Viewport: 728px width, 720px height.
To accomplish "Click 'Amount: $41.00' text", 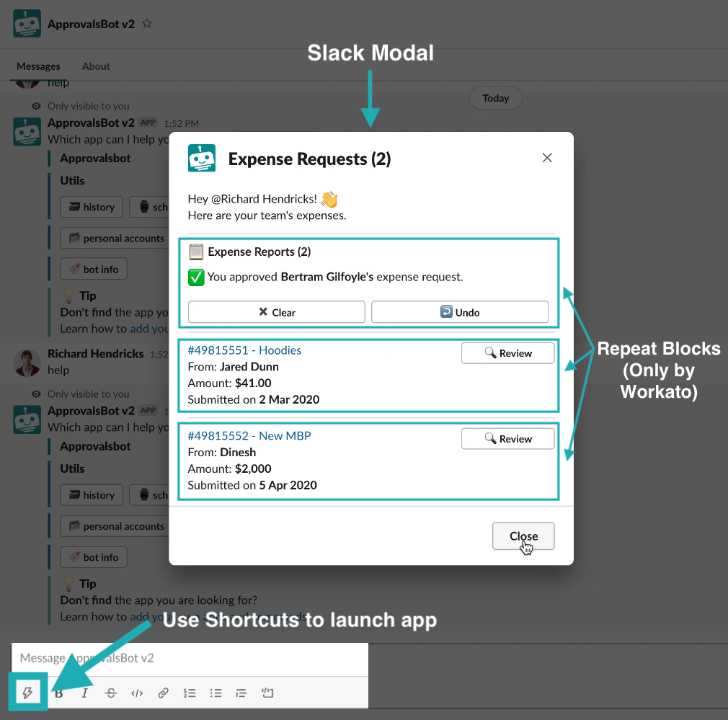I will click(229, 383).
